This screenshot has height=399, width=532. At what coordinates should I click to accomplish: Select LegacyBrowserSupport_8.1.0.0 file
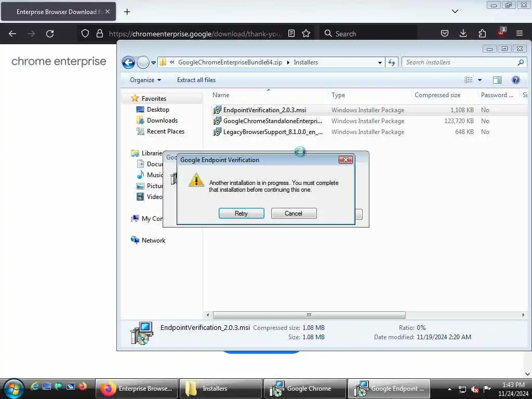point(268,131)
